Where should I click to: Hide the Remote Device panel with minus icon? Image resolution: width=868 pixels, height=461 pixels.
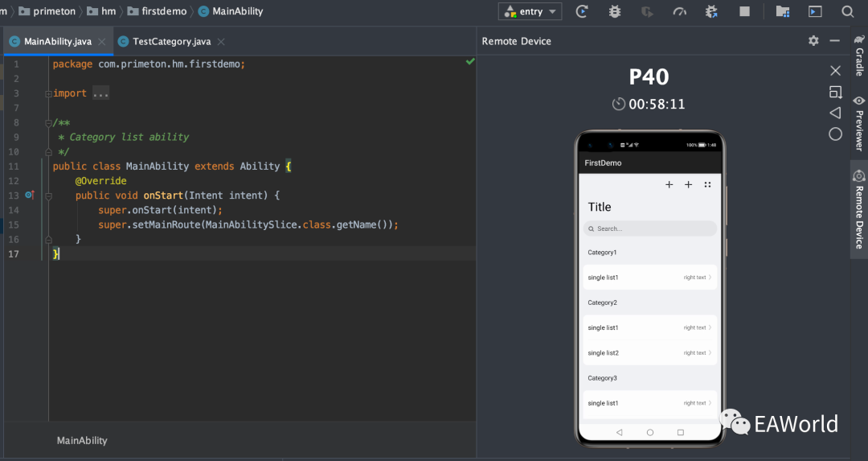tap(835, 40)
